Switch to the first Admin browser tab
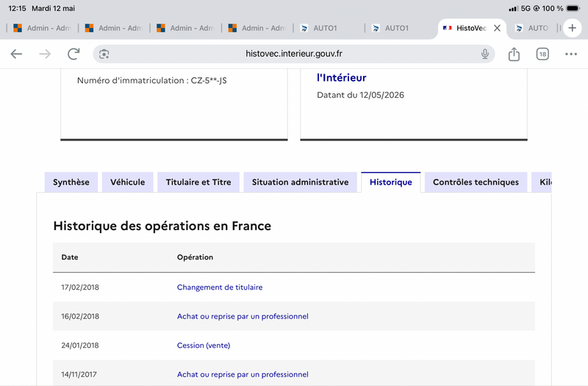 tap(42, 28)
